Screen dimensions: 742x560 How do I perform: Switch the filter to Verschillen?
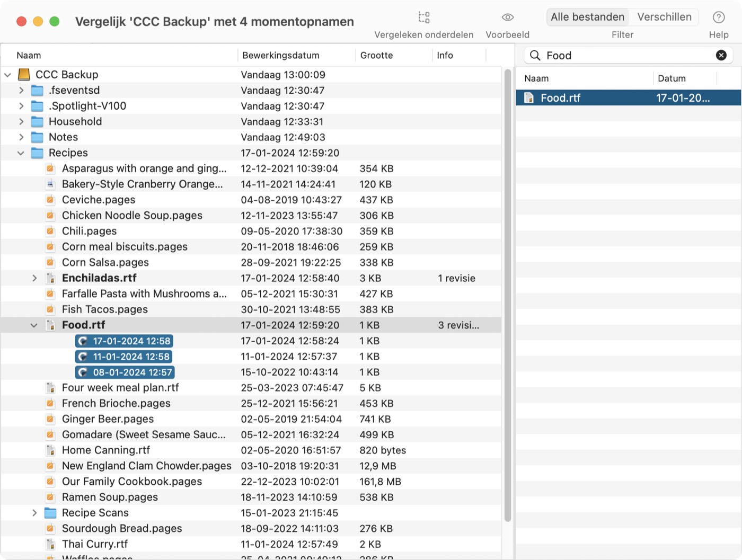664,17
